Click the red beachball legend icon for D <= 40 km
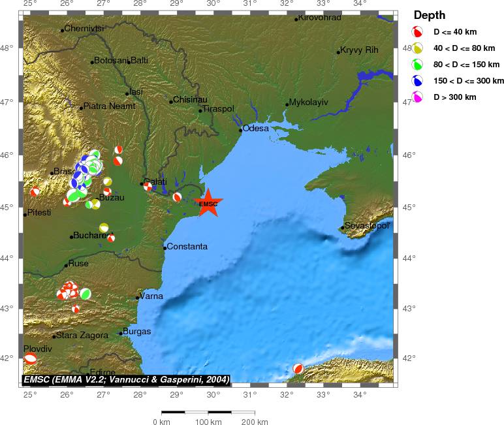504x425 pixels. coord(417,32)
